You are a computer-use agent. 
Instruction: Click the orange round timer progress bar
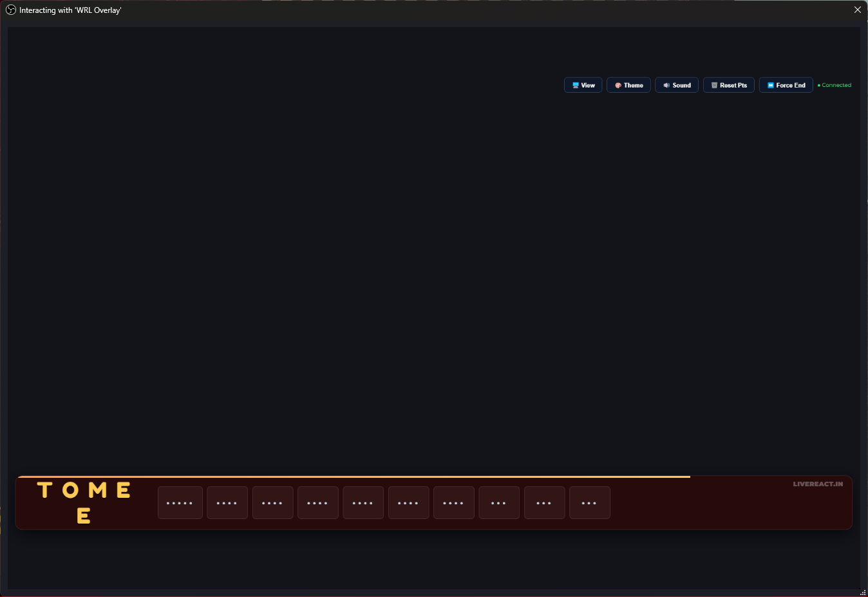[353, 477]
